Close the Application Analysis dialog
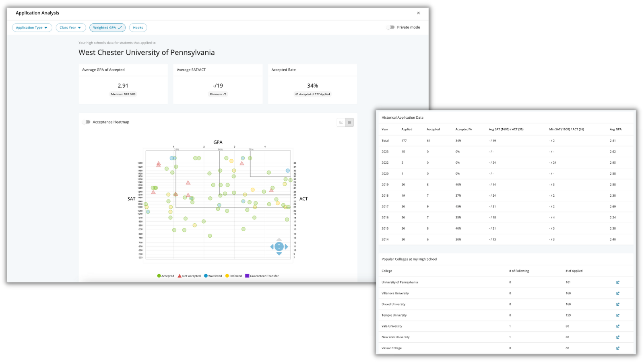This screenshot has height=362, width=644. click(419, 13)
